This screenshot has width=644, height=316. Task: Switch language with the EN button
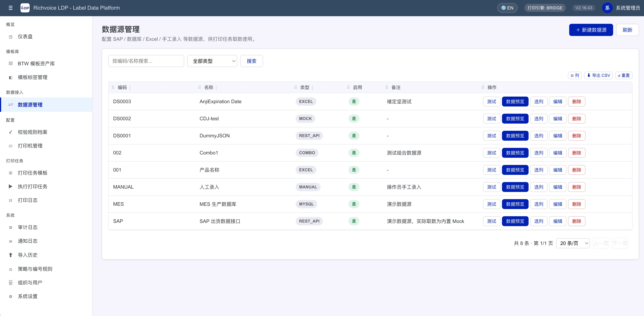click(x=507, y=8)
